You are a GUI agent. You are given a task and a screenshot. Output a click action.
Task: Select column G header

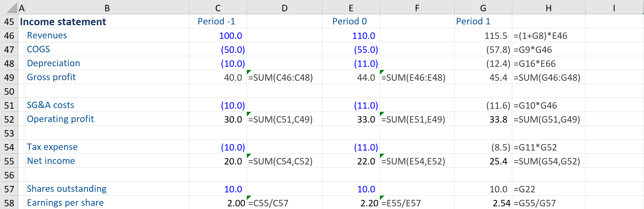[x=483, y=8]
